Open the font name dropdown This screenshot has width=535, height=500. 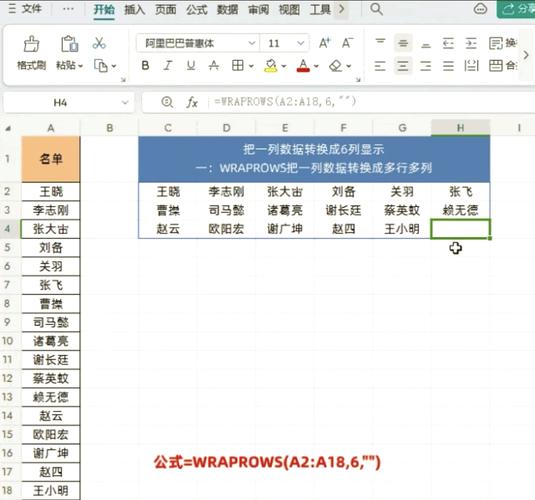pyautogui.click(x=252, y=43)
